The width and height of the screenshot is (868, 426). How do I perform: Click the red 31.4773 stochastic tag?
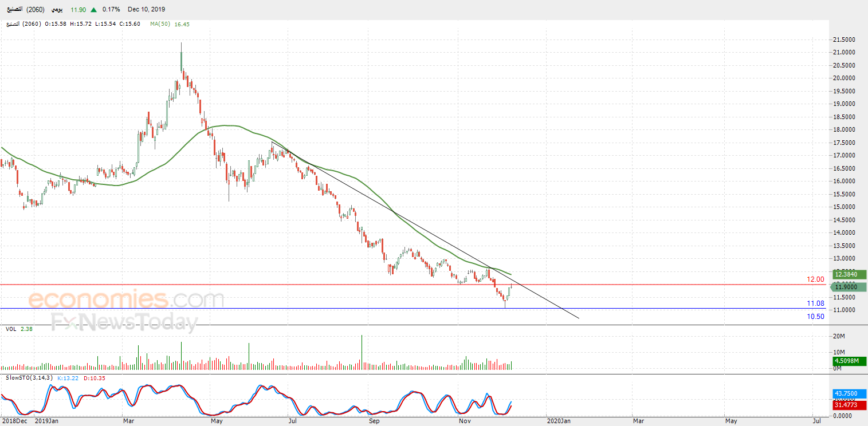[849, 405]
